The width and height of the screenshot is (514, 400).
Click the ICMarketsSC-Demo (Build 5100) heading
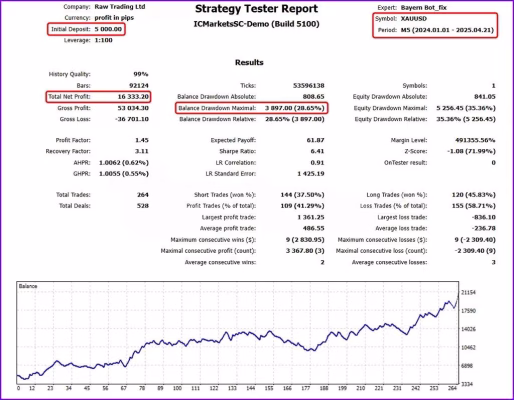256,24
